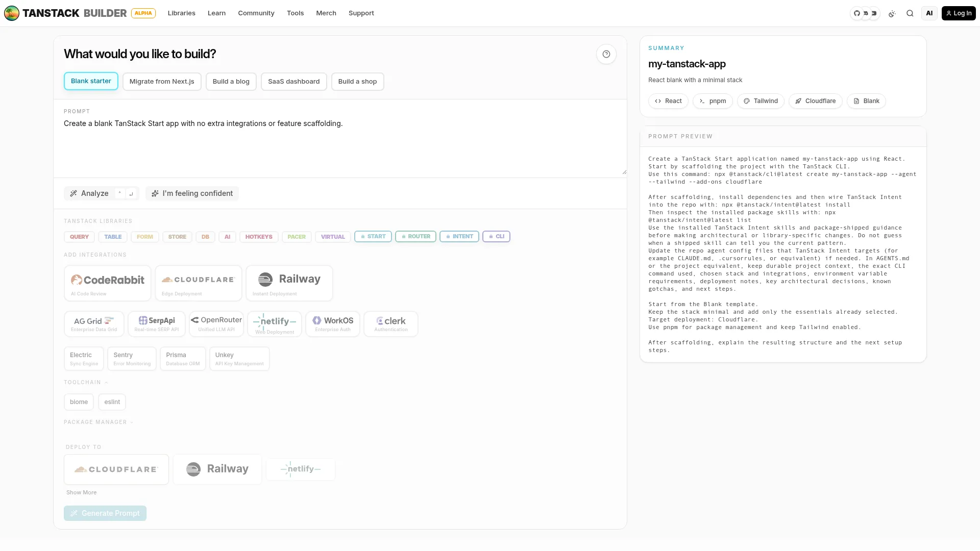Add the SerpApi integration
This screenshot has height=551, width=980.
[x=157, y=324]
